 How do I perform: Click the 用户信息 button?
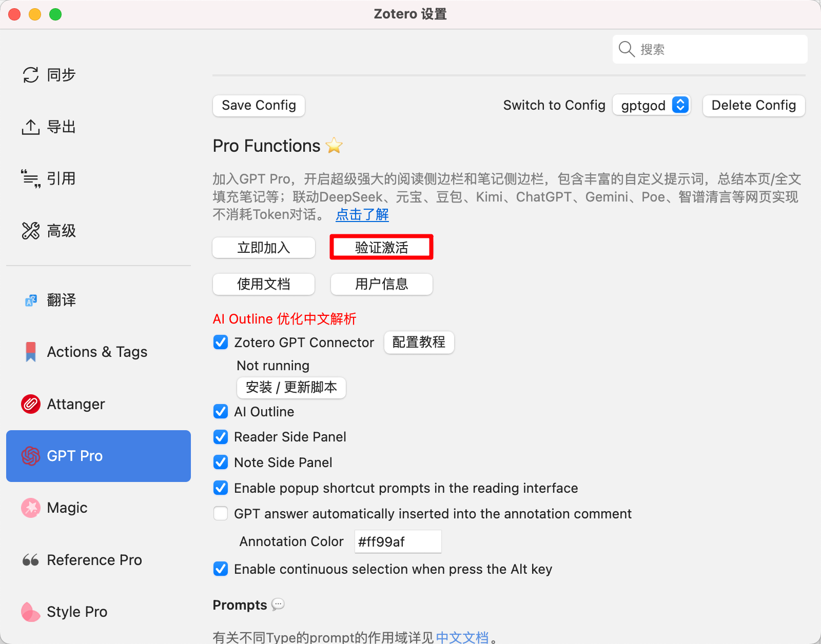(382, 284)
